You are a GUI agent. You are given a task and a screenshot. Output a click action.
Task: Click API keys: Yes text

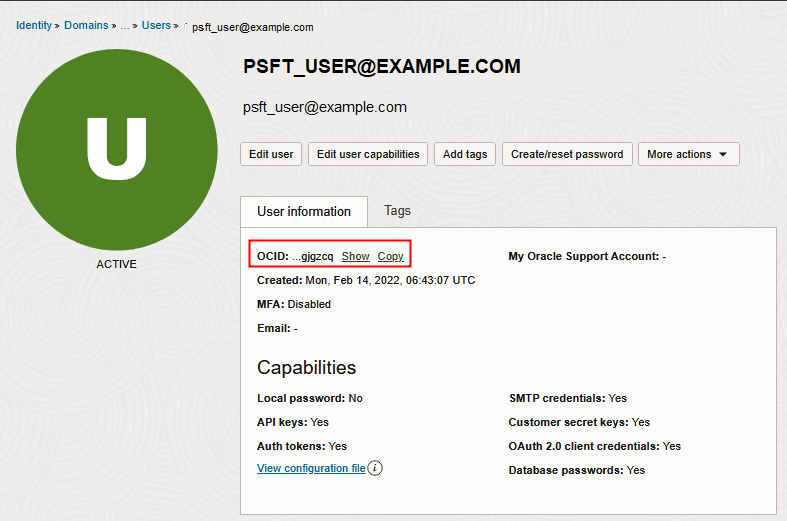coord(293,422)
